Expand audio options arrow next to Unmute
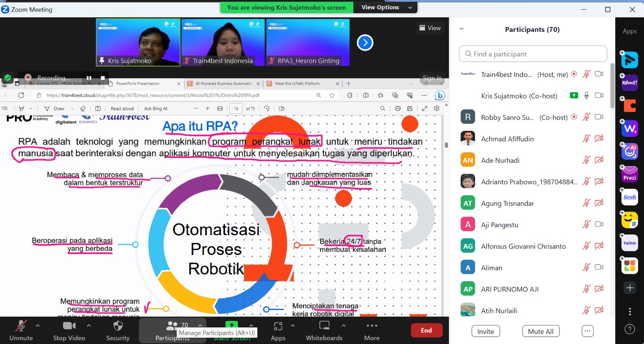Screen dimensions: 644x344 click(38, 325)
